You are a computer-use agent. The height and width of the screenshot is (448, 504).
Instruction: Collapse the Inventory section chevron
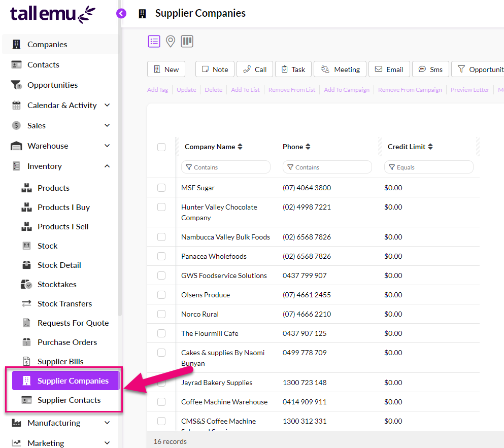(107, 166)
